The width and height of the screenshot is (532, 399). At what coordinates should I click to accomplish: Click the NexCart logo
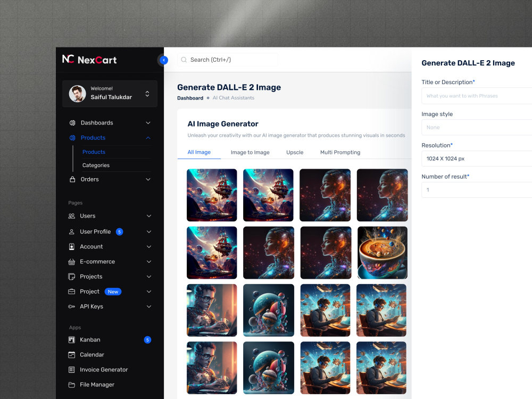click(89, 60)
